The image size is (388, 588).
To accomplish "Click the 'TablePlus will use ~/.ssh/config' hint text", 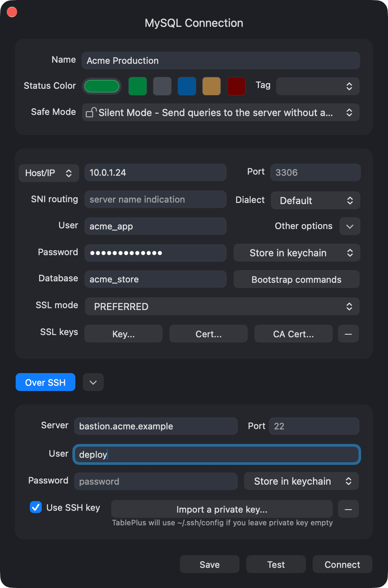I will [x=222, y=523].
